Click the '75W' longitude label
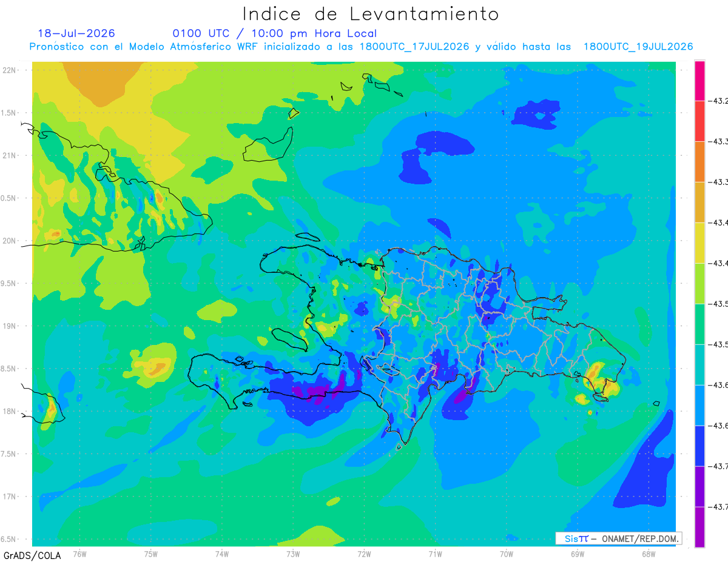This screenshot has height=562, width=728. click(x=151, y=554)
